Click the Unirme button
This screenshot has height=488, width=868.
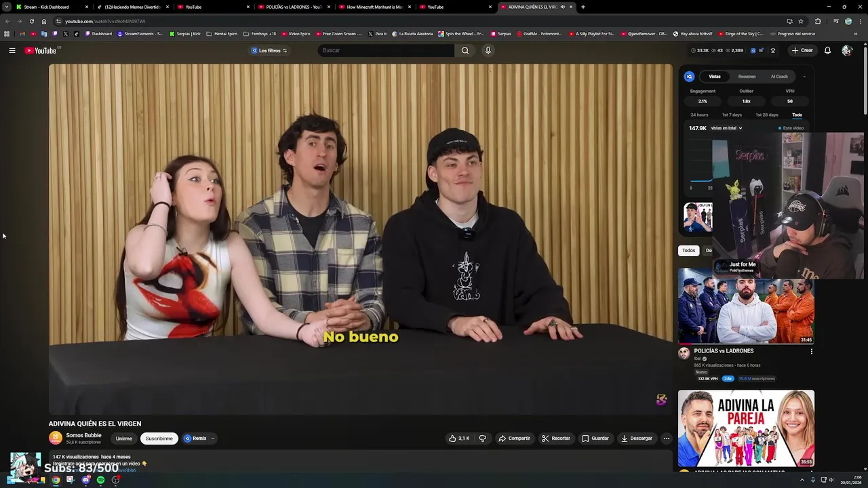pyautogui.click(x=124, y=439)
